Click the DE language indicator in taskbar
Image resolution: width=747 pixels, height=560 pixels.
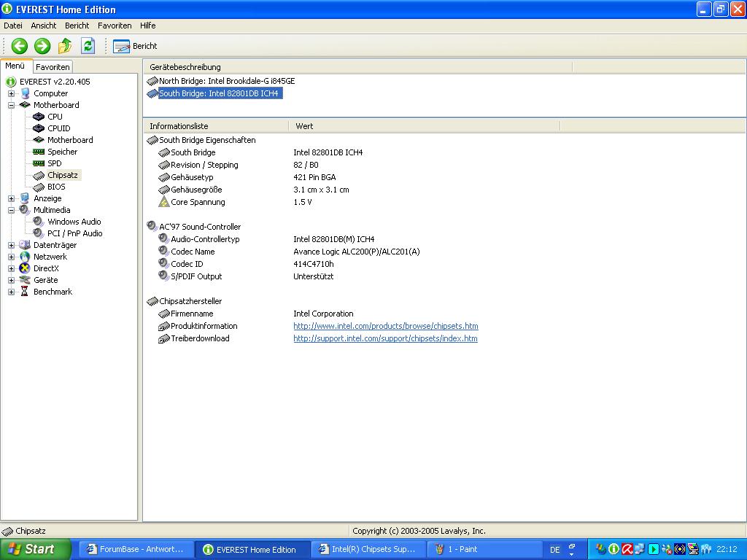(554, 550)
